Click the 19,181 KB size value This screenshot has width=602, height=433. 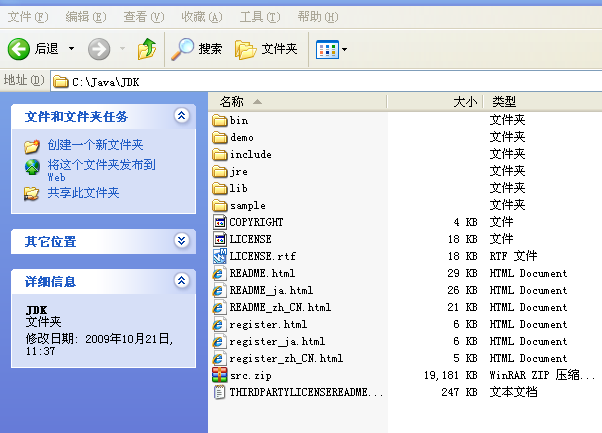450,375
